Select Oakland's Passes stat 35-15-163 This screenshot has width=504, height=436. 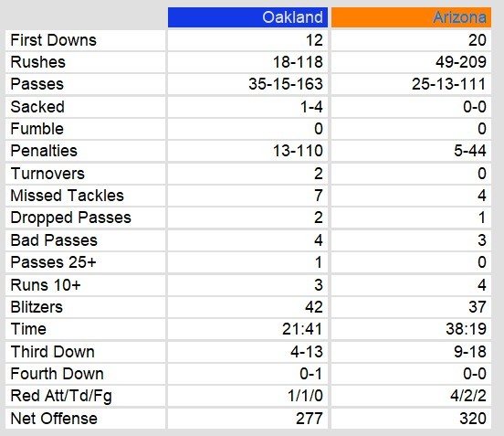point(286,84)
